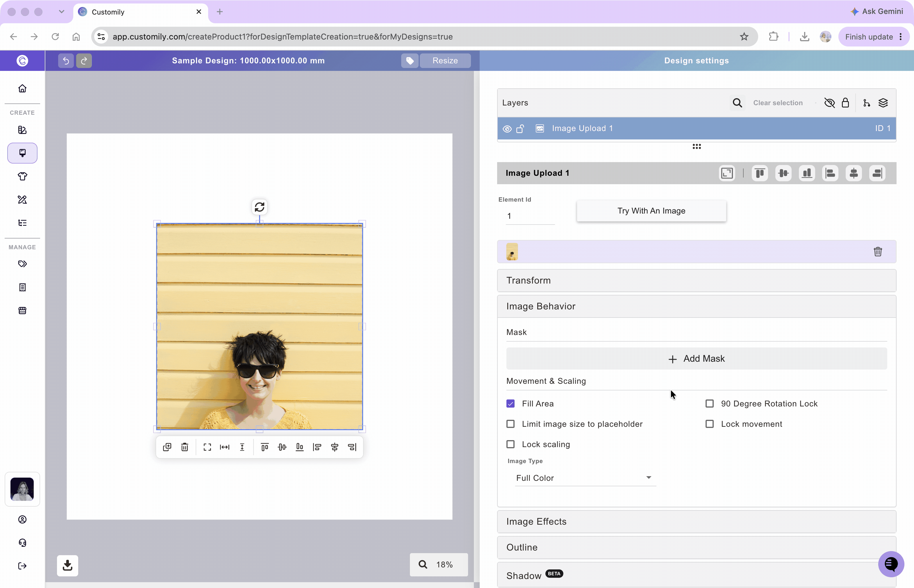
Task: Expand the Image Effects section
Action: 696,521
